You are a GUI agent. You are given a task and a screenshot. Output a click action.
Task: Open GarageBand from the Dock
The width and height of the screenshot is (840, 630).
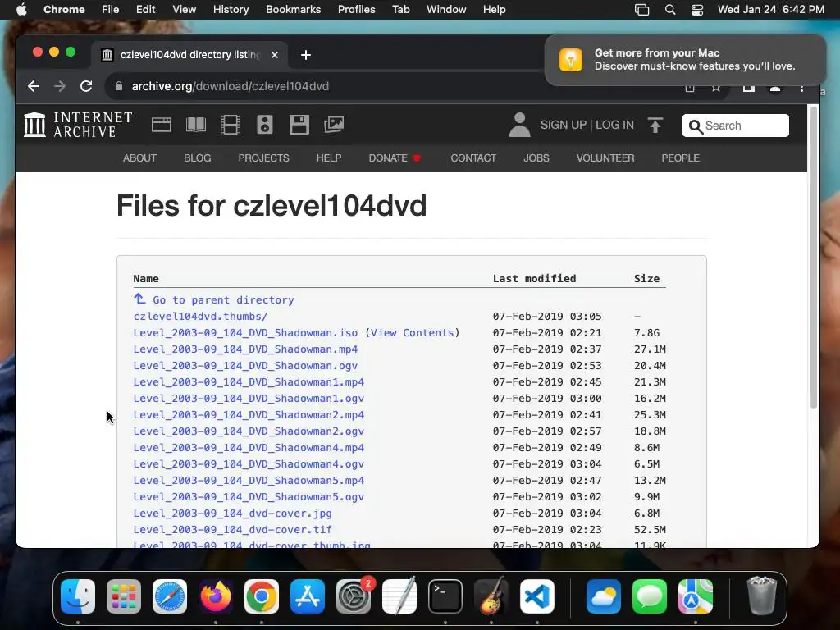(x=491, y=596)
